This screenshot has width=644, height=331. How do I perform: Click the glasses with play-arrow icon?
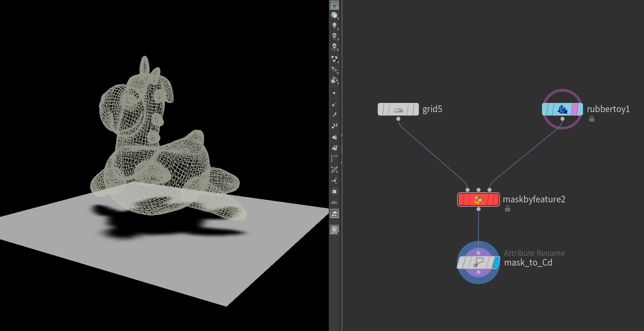point(334,80)
